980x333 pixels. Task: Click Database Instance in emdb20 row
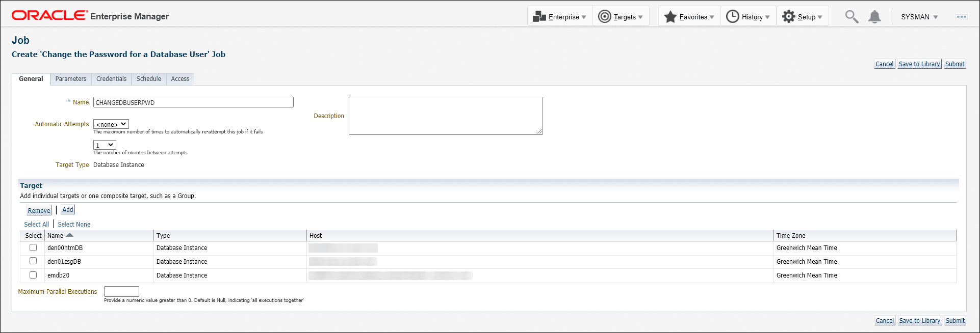tap(182, 275)
